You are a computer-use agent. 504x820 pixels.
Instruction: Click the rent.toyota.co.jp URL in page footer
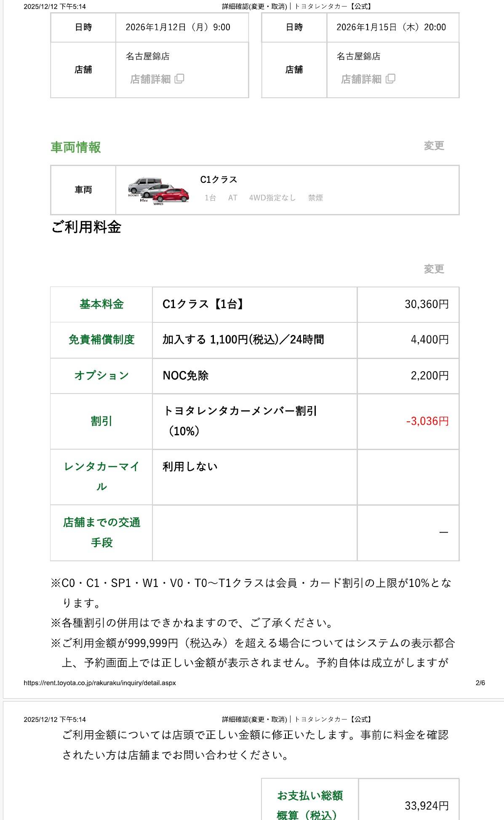(100, 683)
